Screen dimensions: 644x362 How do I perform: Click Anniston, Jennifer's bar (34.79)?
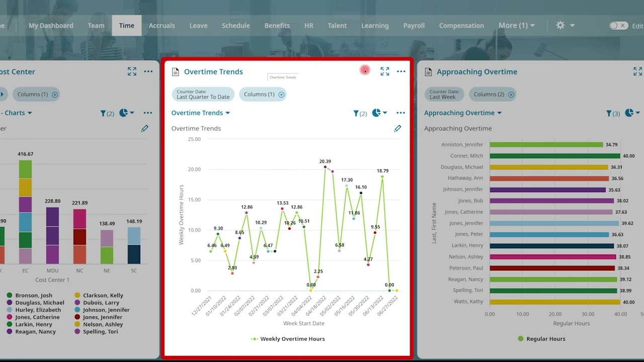coord(546,145)
